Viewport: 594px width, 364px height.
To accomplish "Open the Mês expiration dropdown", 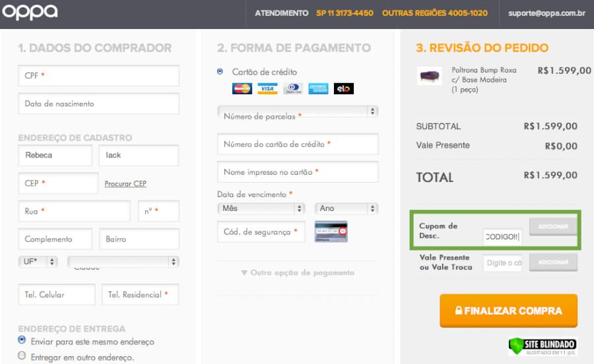I will [x=261, y=208].
